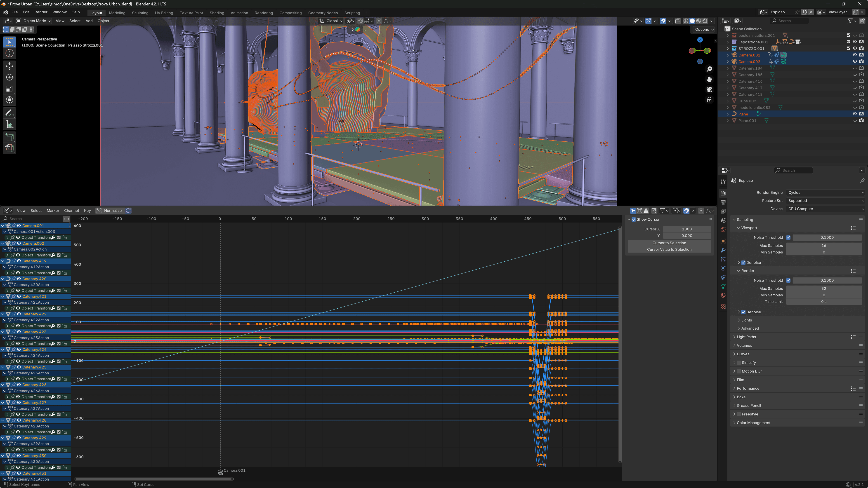Select the Move tool in viewport toolbar
The height and width of the screenshot is (488, 868).
tap(9, 66)
